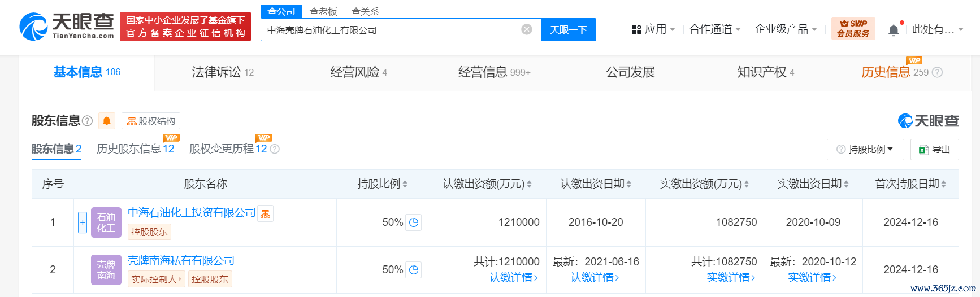Export the table with the 导出 button
The height and width of the screenshot is (297, 980).
[x=934, y=150]
